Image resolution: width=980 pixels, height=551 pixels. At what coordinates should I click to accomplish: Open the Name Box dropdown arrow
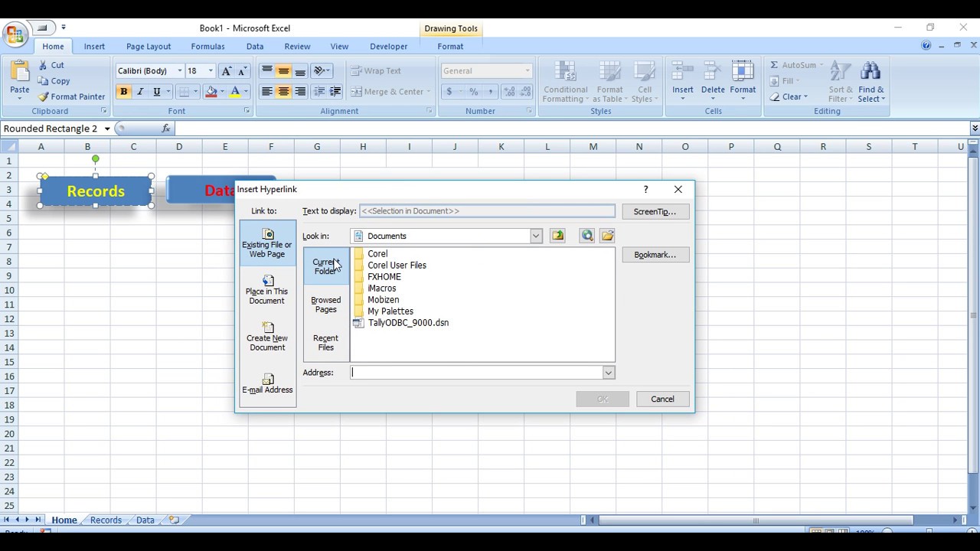107,129
